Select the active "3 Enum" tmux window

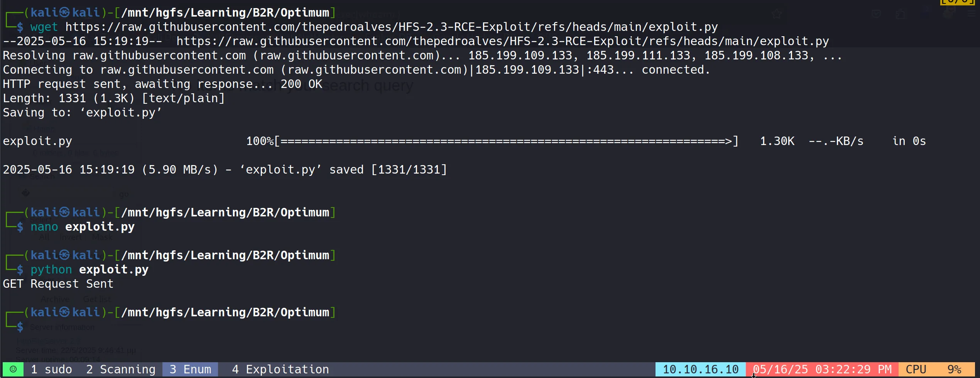(190, 369)
